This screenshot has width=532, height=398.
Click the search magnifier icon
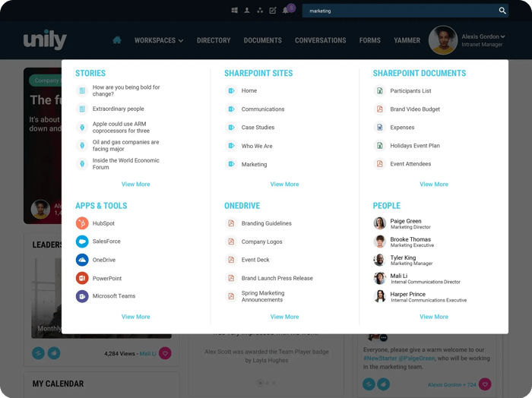point(502,11)
